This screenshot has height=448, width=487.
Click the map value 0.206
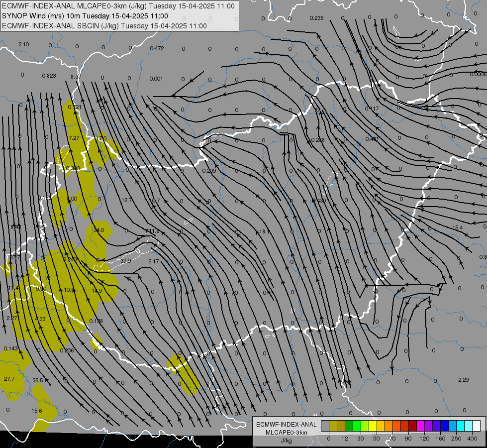tap(67, 350)
